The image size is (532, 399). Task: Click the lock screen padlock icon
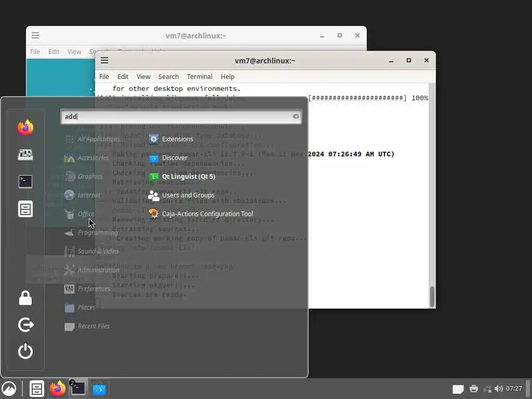coord(25,298)
